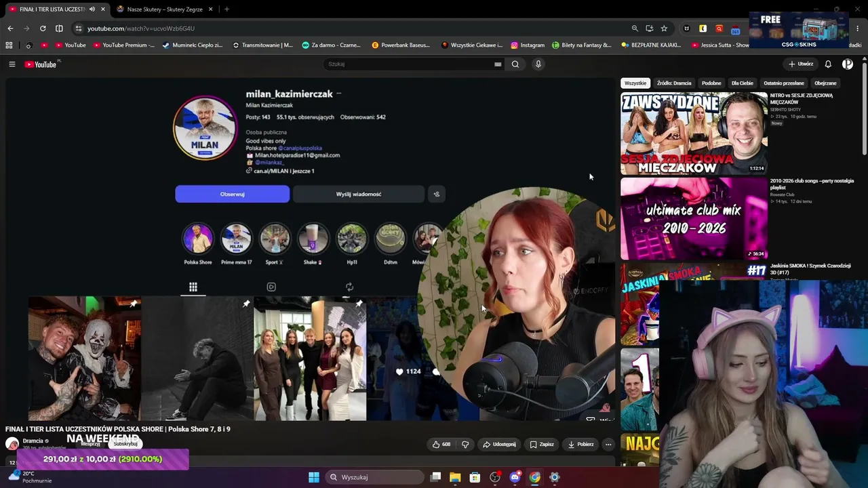This screenshot has height=488, width=868.
Task: Open options dots next to milan_kazimierczak
Action: [339, 94]
